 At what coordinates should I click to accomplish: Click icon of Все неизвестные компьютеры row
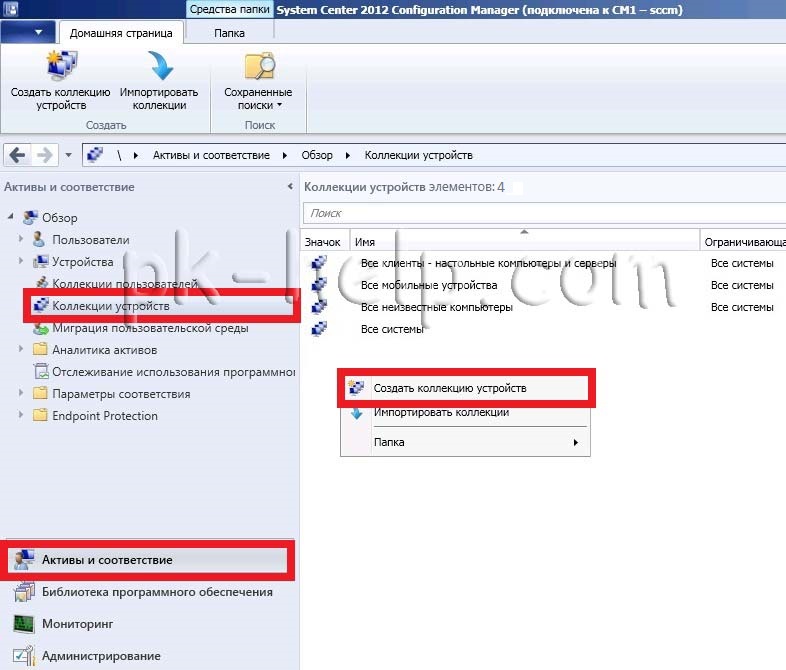tap(319, 307)
